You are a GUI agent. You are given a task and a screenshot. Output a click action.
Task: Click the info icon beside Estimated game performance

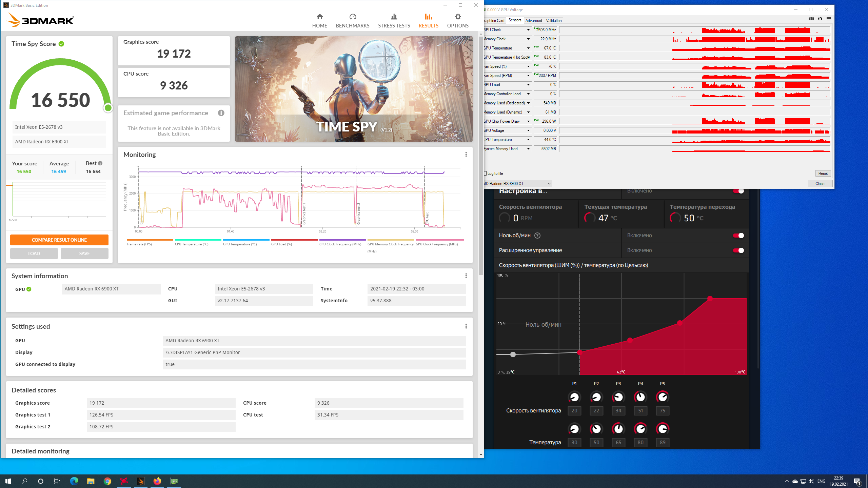(221, 113)
